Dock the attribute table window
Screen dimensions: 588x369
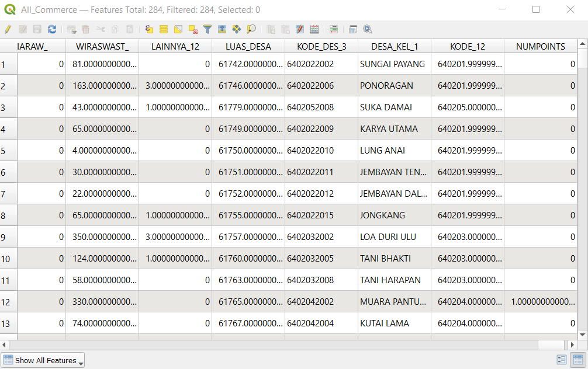[353, 29]
